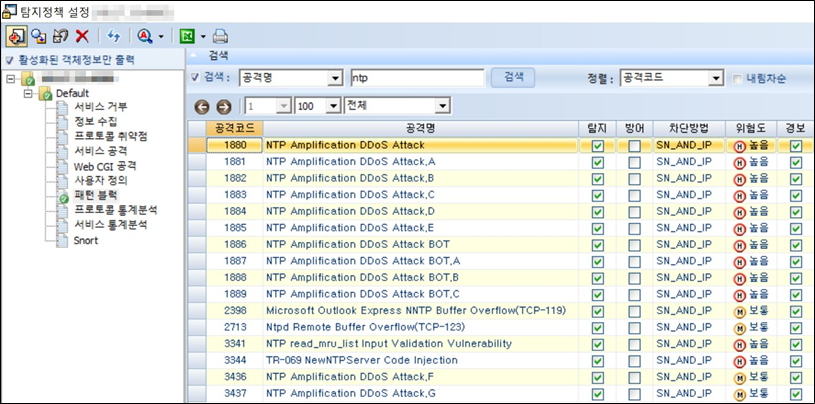The image size is (815, 404).
Task: Click the printer icon in toolbar
Action: pyautogui.click(x=220, y=36)
